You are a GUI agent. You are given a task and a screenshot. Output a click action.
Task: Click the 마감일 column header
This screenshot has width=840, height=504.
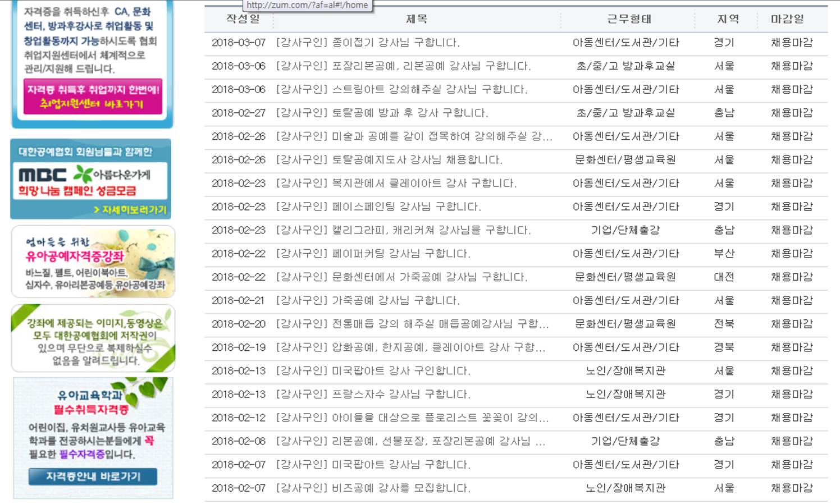[x=787, y=19]
